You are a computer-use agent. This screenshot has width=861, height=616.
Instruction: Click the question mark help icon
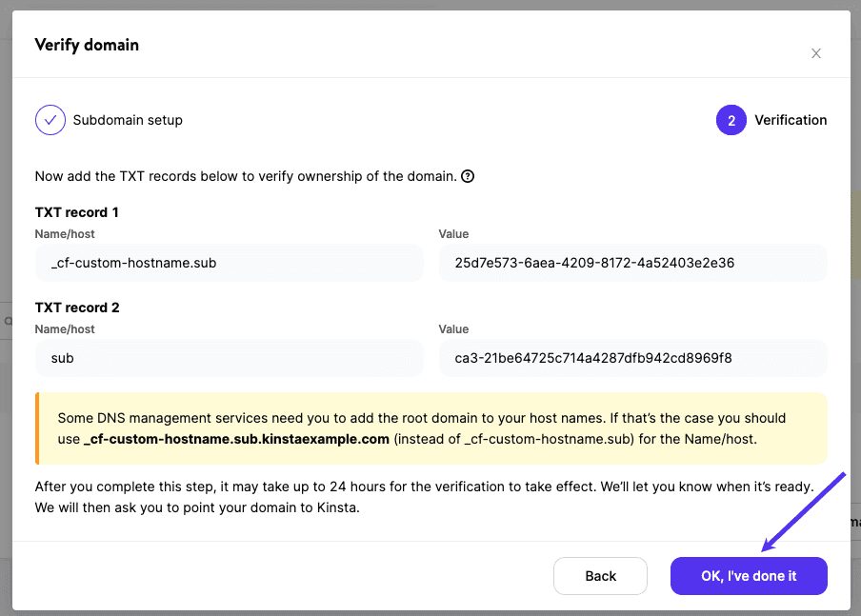(466, 176)
